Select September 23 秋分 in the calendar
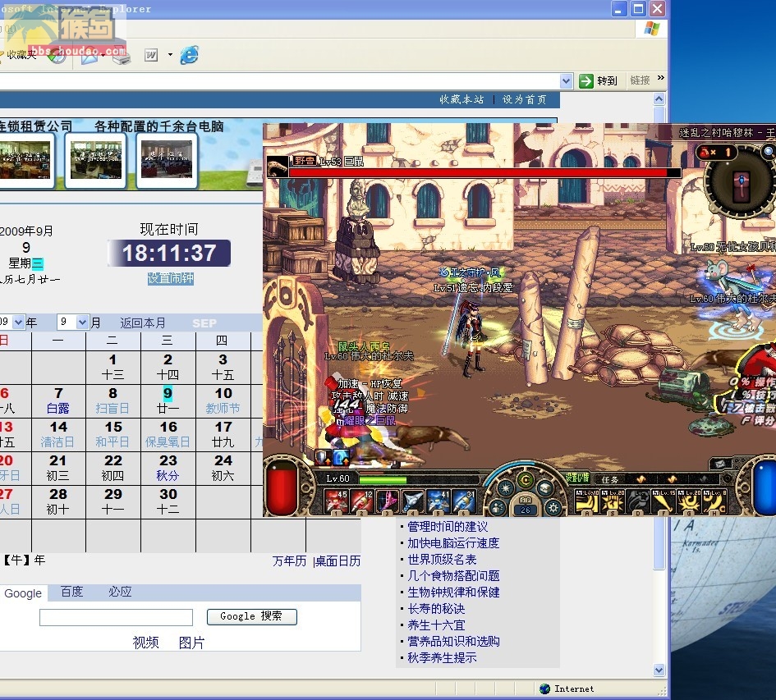Viewport: 776px width, 700px height. point(168,468)
